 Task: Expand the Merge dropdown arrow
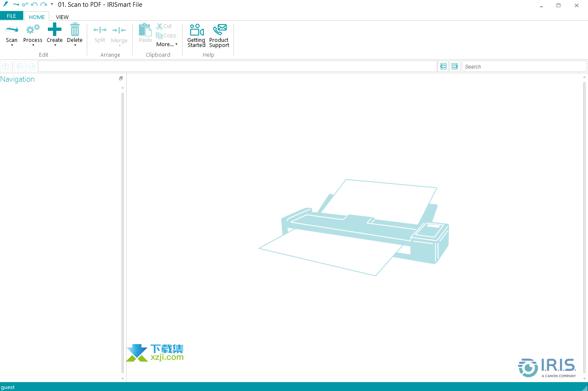coord(119,46)
